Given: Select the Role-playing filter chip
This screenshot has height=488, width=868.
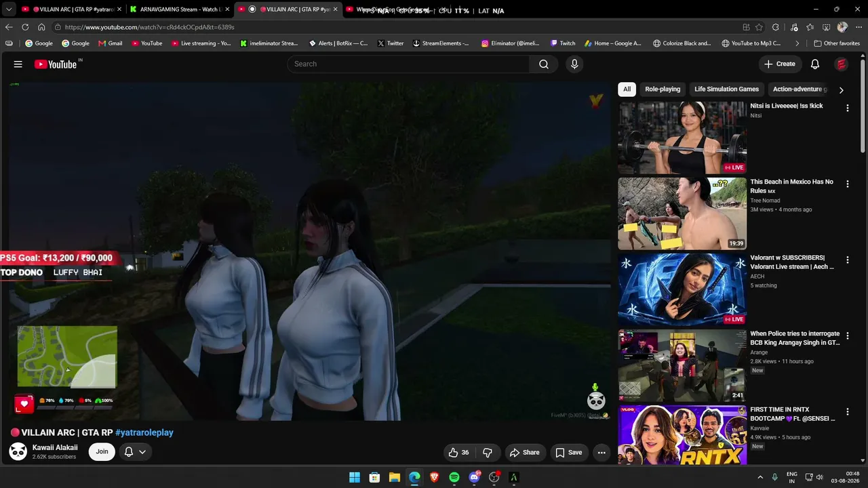Looking at the screenshot, I should [x=663, y=89].
